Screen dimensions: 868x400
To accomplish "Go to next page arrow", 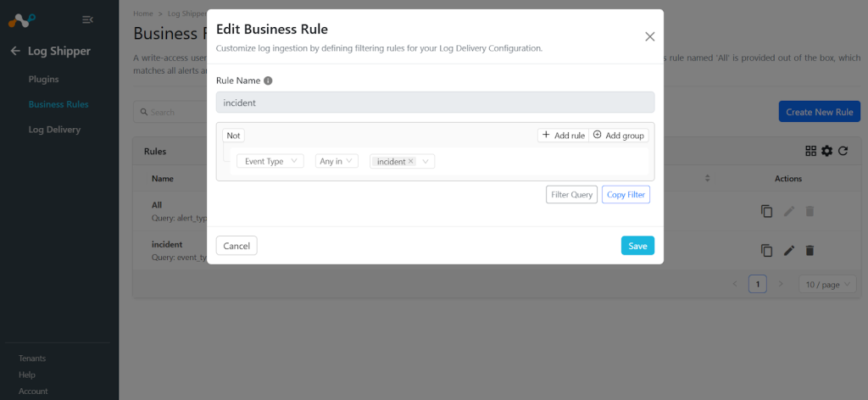I will (781, 285).
